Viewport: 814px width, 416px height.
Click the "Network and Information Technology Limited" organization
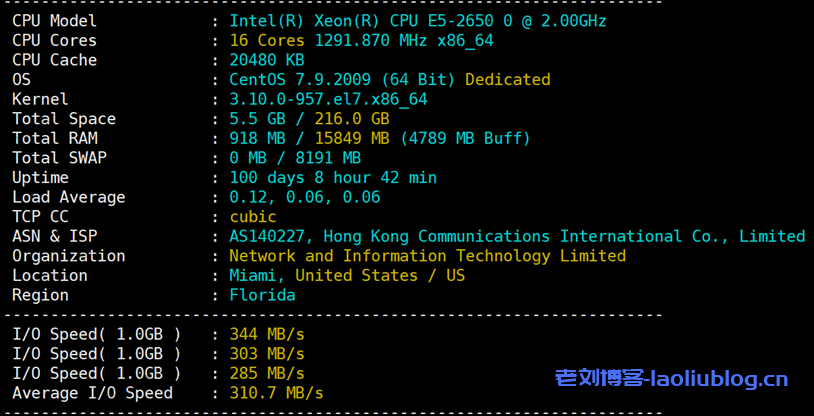click(427, 256)
